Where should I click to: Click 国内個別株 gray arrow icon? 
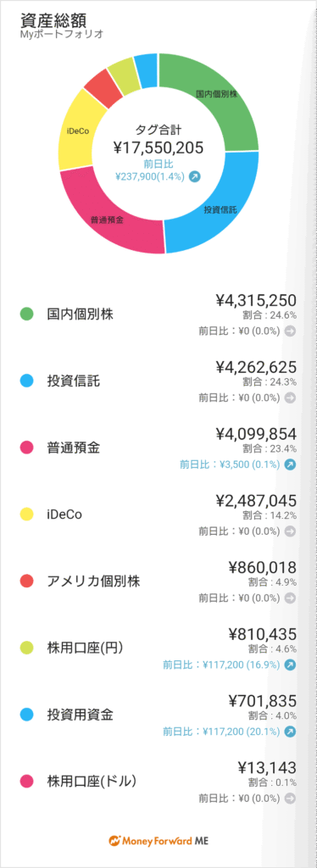[x=290, y=331]
